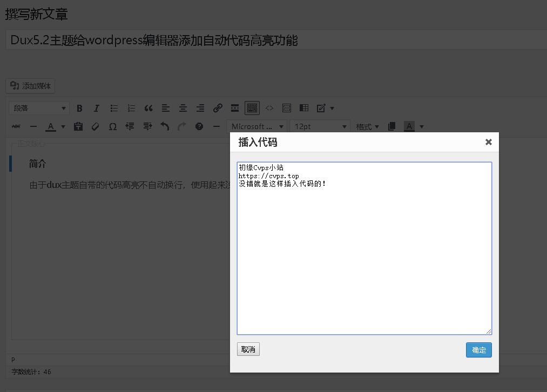Toggle bold formatting in the toolbar
Image resolution: width=547 pixels, height=392 pixels.
[x=79, y=108]
